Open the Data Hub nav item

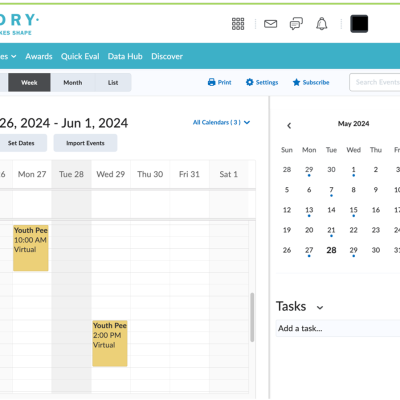[125, 56]
